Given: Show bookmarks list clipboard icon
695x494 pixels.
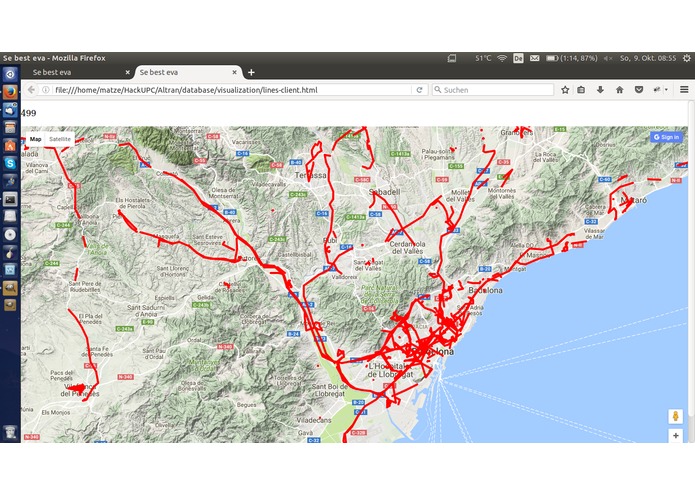Looking at the screenshot, I should pos(581,90).
